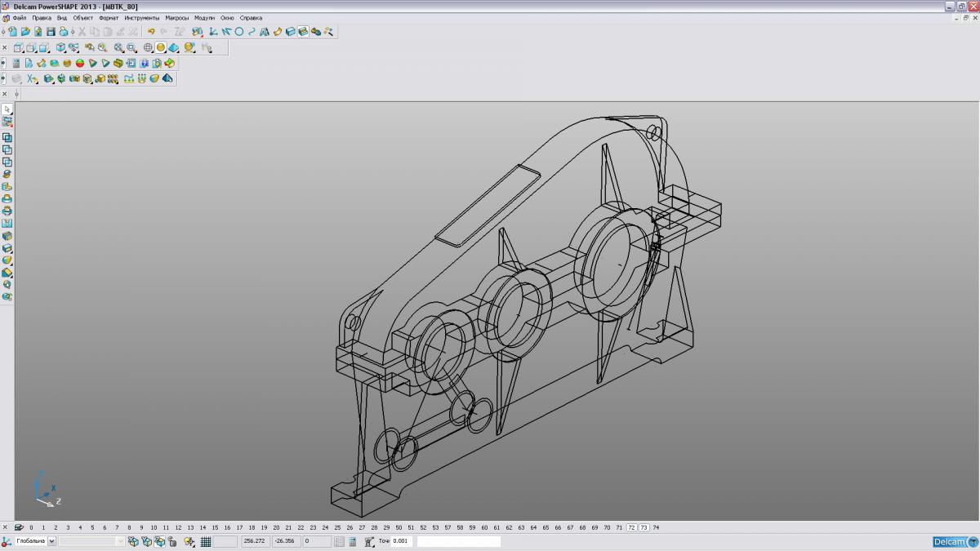Click the solid intersection boolean icon
This screenshot has width=980, height=551.
coord(7,162)
